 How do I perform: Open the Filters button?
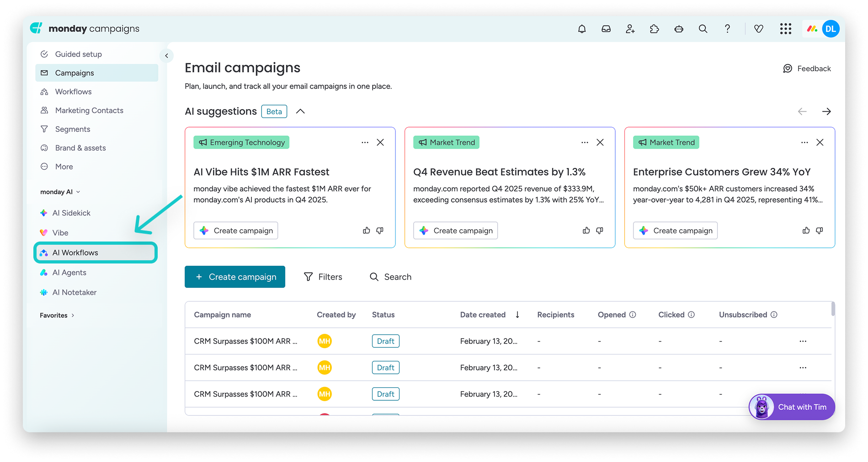pos(323,277)
